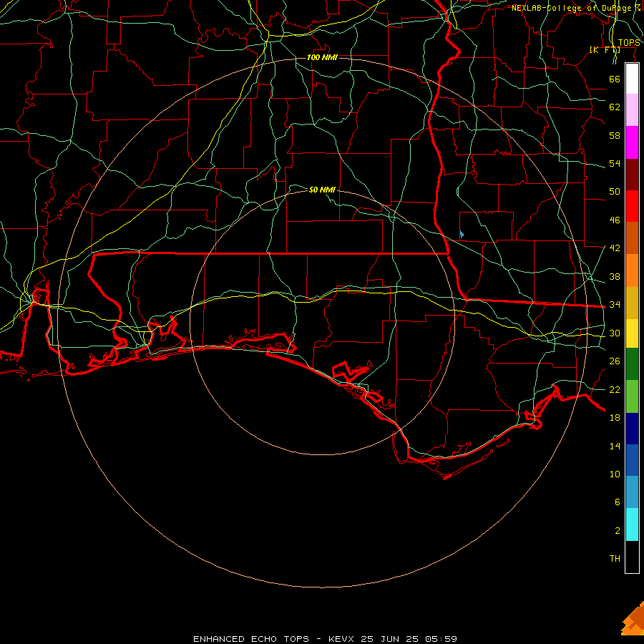Viewport: 644px width, 644px height.
Task: Click the bright orange legend swatch
Action: (632, 270)
